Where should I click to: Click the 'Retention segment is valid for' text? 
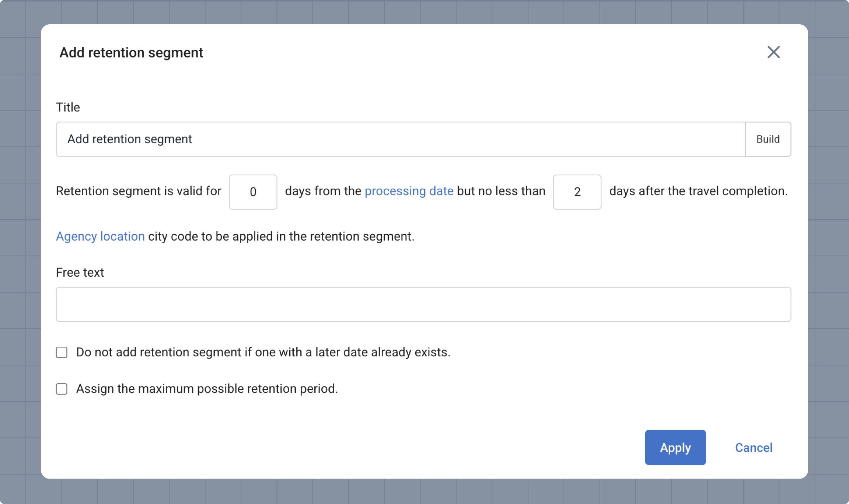click(139, 191)
